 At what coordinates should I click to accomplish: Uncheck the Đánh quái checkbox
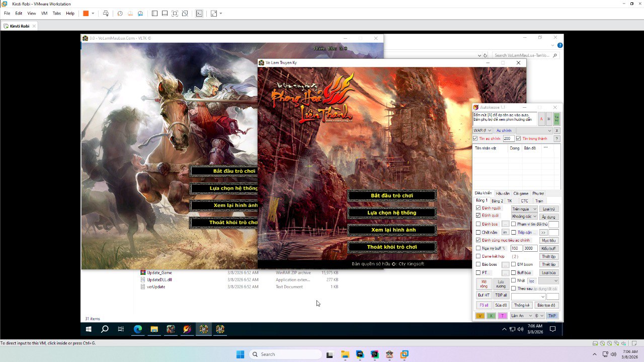[478, 215]
